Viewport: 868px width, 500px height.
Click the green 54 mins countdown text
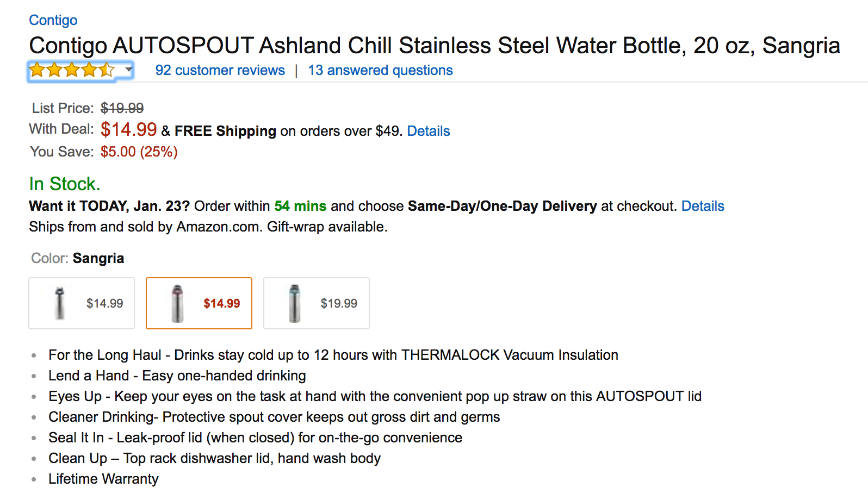(x=300, y=206)
